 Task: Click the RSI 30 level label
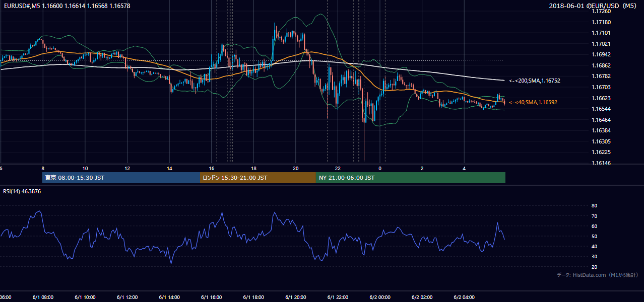click(x=594, y=257)
